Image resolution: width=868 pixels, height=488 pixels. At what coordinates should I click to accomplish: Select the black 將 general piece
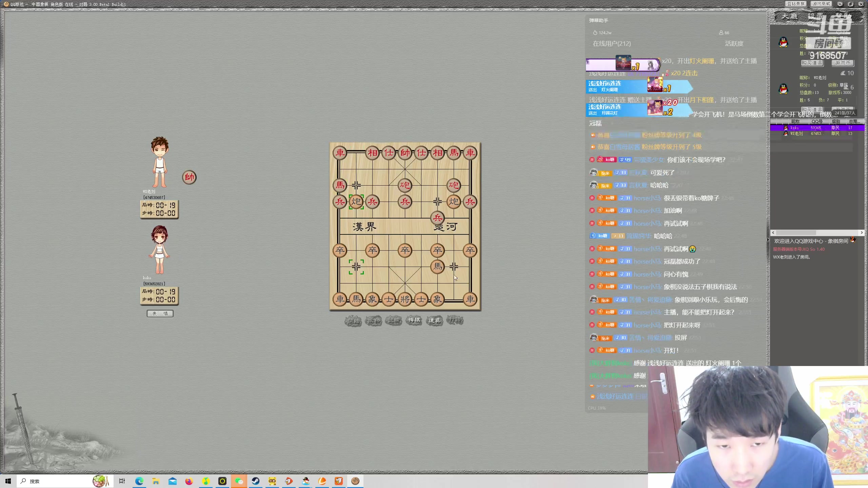(x=405, y=299)
